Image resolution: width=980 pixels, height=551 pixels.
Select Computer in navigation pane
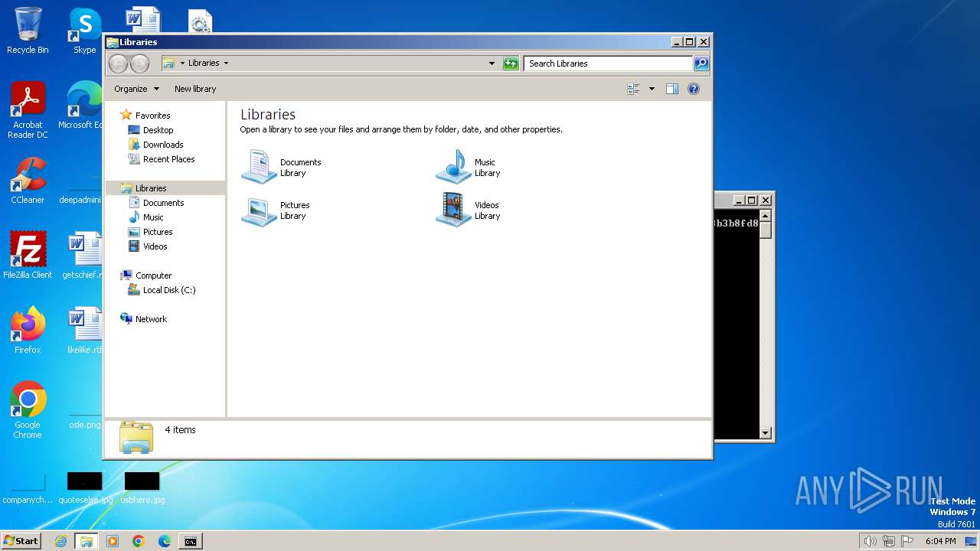coord(153,275)
